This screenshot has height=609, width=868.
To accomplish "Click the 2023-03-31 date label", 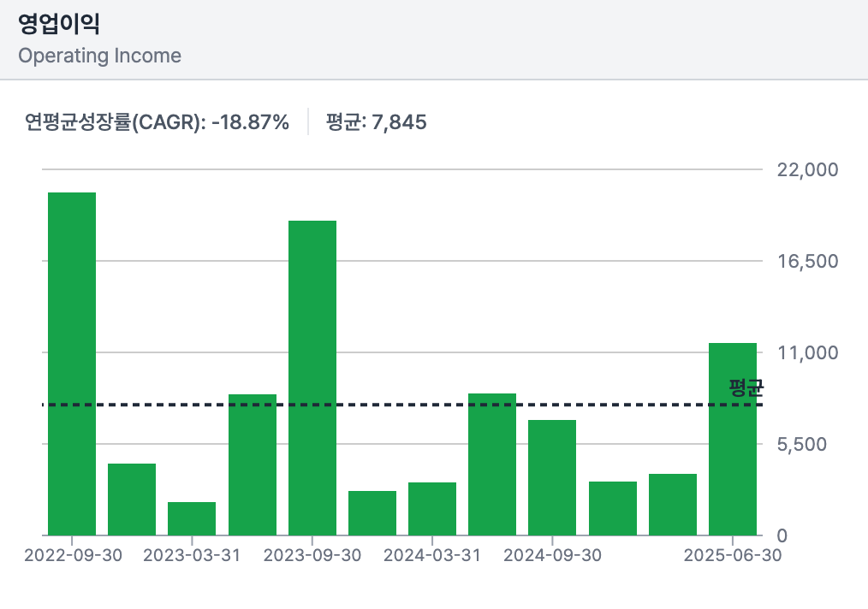I will point(192,555).
